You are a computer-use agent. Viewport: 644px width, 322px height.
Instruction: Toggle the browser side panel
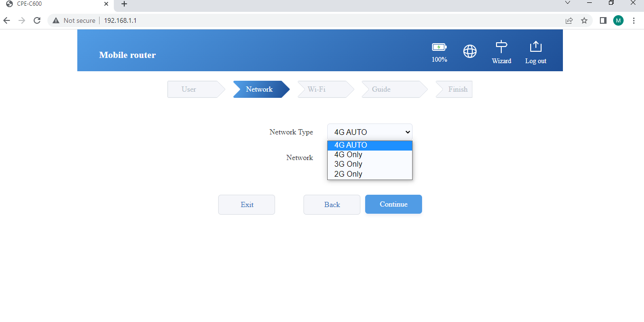(603, 20)
